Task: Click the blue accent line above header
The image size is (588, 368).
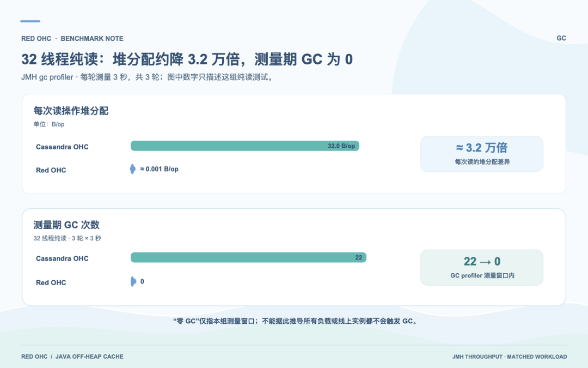Action: [30, 21]
